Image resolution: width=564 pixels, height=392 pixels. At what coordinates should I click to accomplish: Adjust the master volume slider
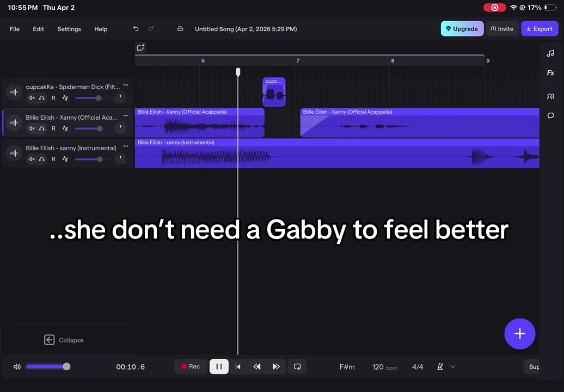click(x=48, y=367)
